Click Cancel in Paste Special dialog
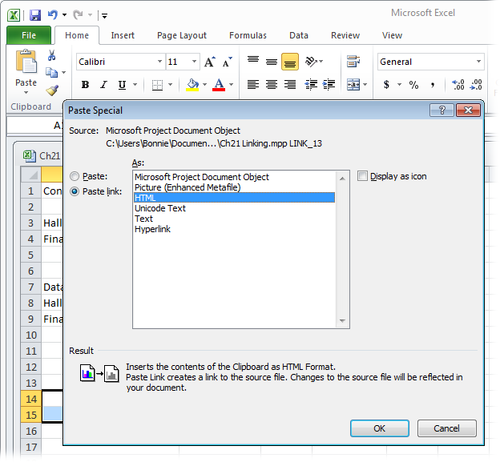The height and width of the screenshot is (462, 500). [447, 428]
